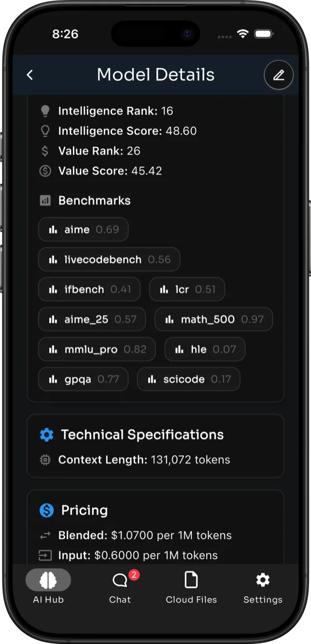Open Chat tab with notification badge
311x644 pixels.
point(120,587)
